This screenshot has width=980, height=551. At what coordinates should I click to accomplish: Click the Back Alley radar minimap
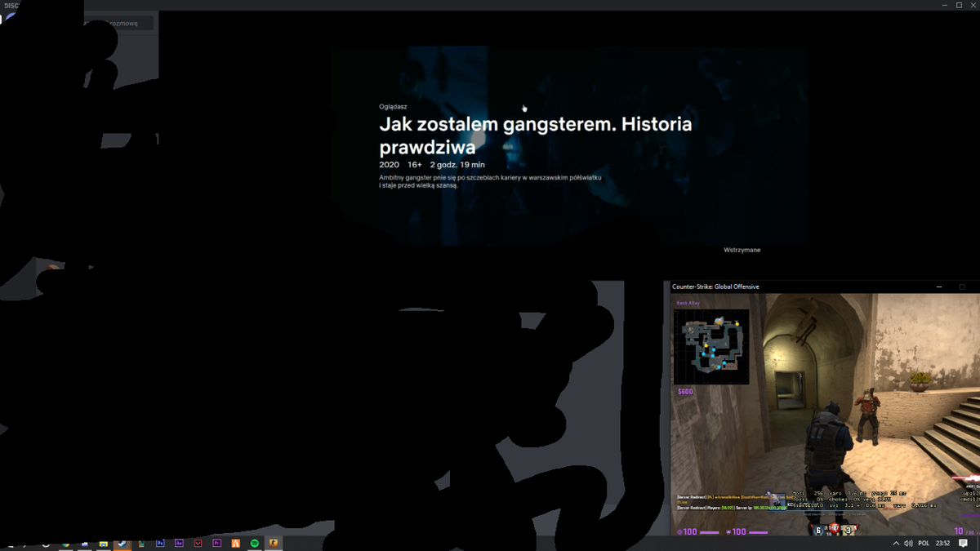pyautogui.click(x=710, y=347)
